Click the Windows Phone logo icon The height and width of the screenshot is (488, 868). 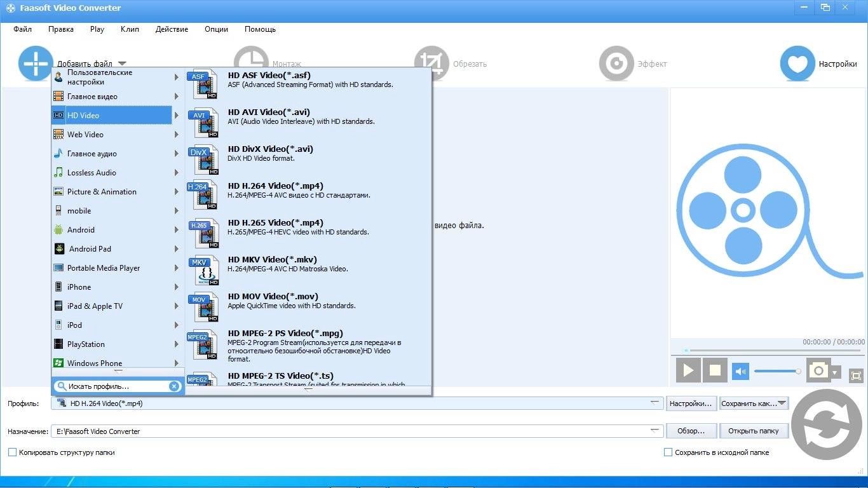point(58,363)
